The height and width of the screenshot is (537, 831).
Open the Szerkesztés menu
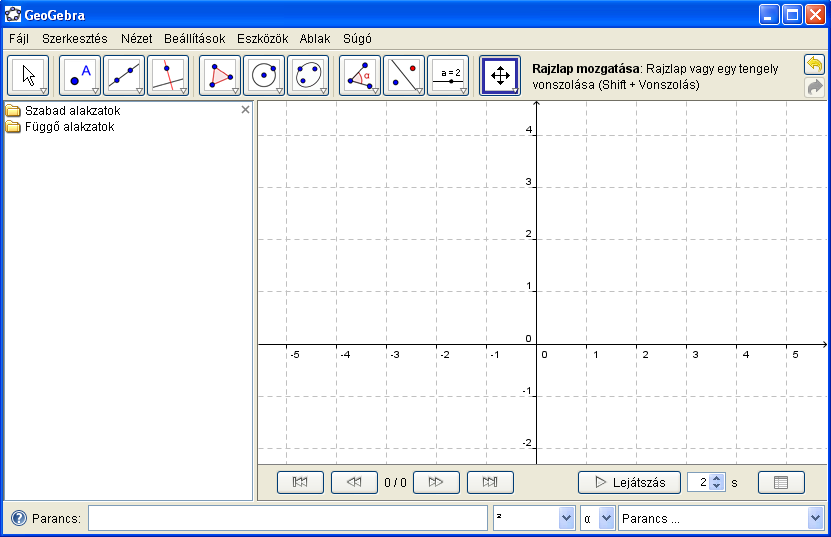(75, 39)
